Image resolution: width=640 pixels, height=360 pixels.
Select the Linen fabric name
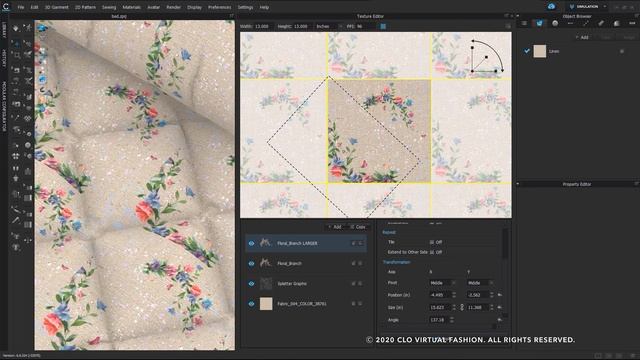[x=554, y=51]
